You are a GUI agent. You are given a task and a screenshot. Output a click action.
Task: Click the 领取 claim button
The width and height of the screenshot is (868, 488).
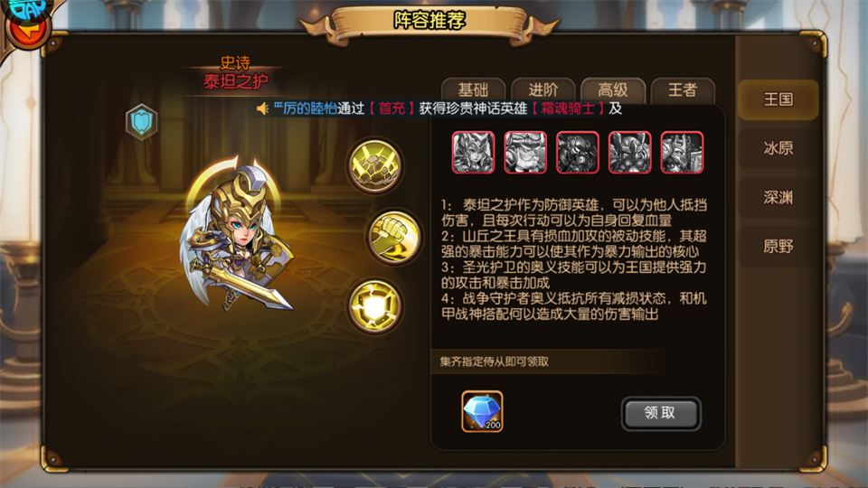pyautogui.click(x=661, y=413)
